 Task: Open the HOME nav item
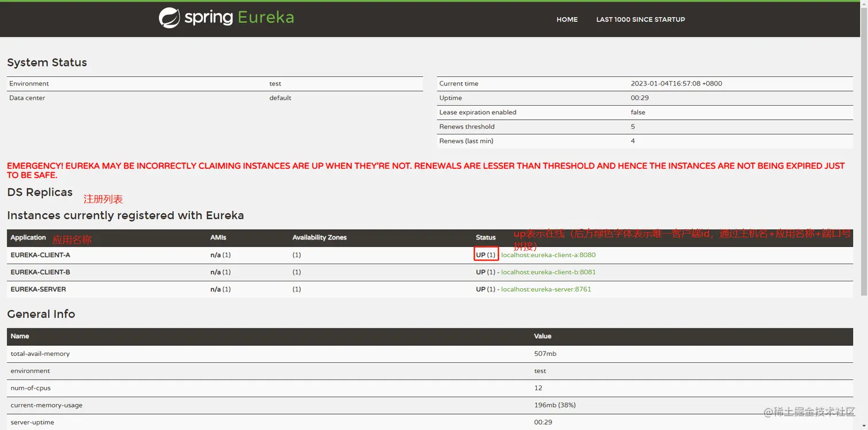pyautogui.click(x=567, y=20)
